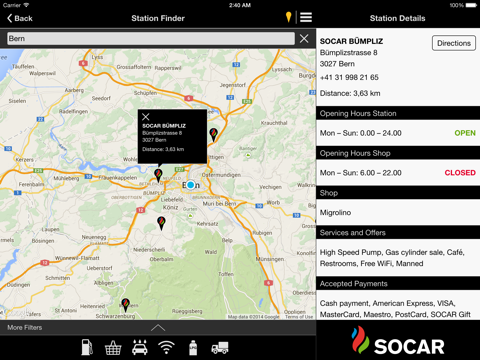Click the Station Finder title
The image size is (480, 360).
(x=158, y=18)
